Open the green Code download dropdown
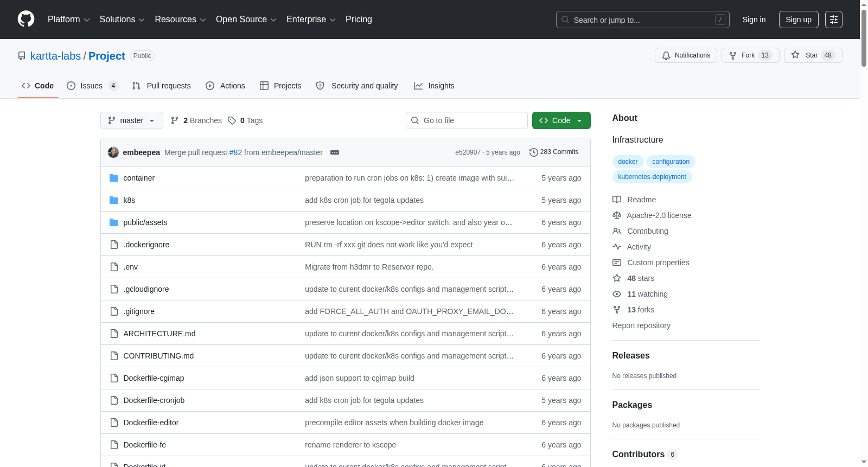Screen dimensions: 868x467 tap(561, 120)
